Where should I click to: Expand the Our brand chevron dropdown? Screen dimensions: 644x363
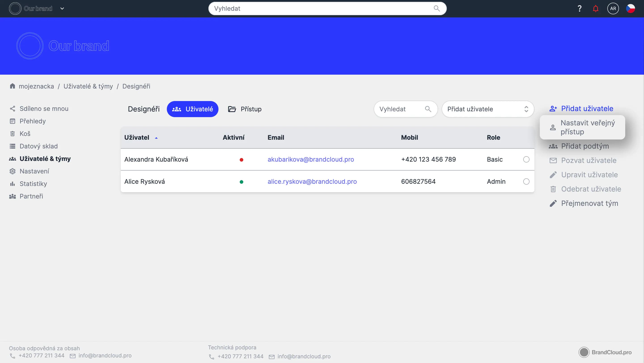click(x=62, y=9)
